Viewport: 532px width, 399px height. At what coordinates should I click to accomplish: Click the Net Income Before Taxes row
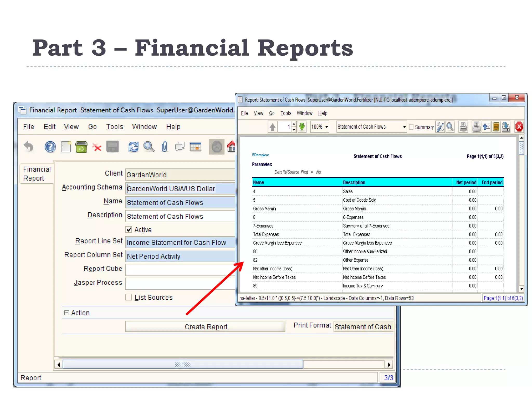point(378,277)
